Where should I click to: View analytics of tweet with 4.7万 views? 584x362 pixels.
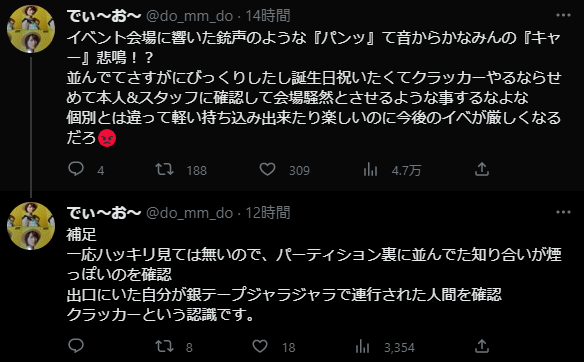pos(370,170)
